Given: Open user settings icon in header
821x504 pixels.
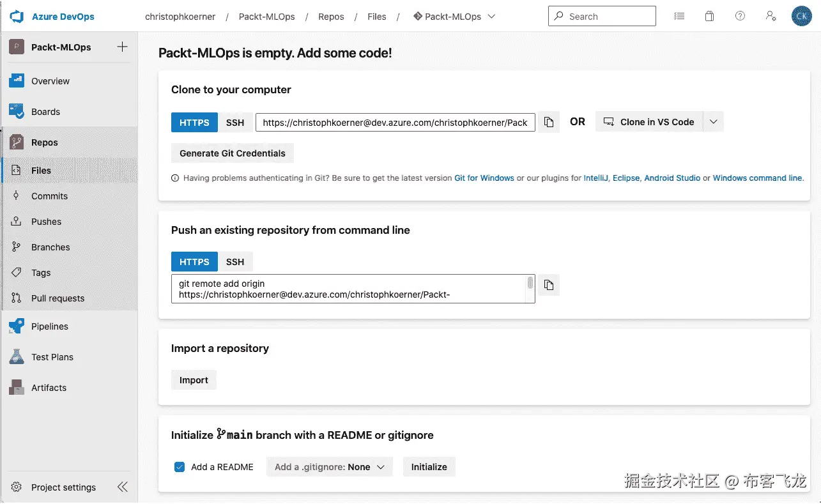Looking at the screenshot, I should pyautogui.click(x=771, y=17).
